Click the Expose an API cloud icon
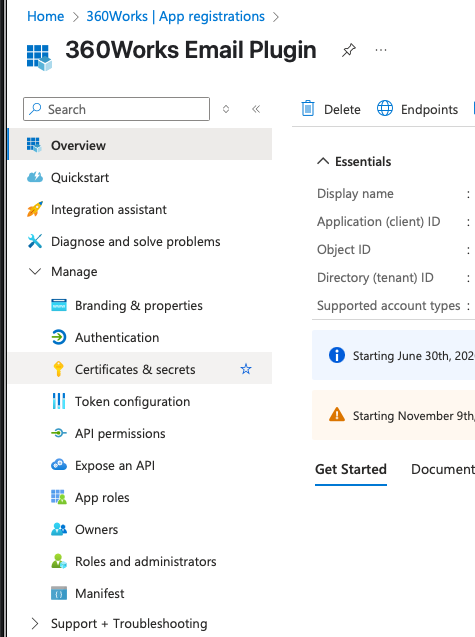Screen dimensions: 475x637 59,465
